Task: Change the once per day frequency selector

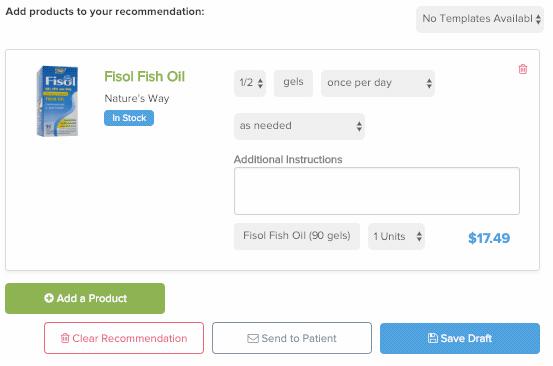Action: pyautogui.click(x=378, y=83)
